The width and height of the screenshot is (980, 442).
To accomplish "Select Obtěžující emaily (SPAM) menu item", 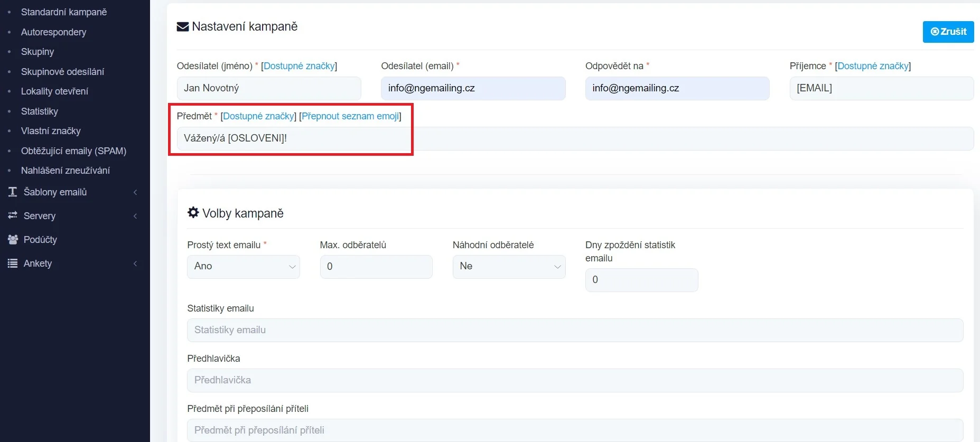I will (73, 151).
